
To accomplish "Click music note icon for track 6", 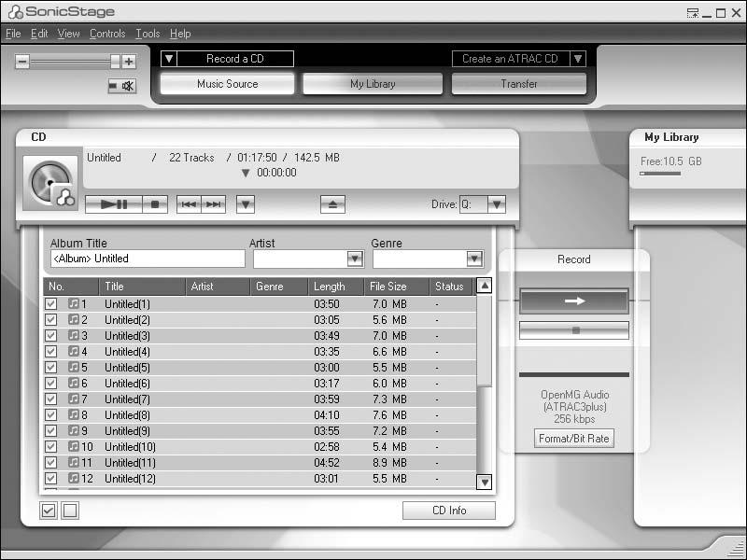I will pyautogui.click(x=74, y=383).
